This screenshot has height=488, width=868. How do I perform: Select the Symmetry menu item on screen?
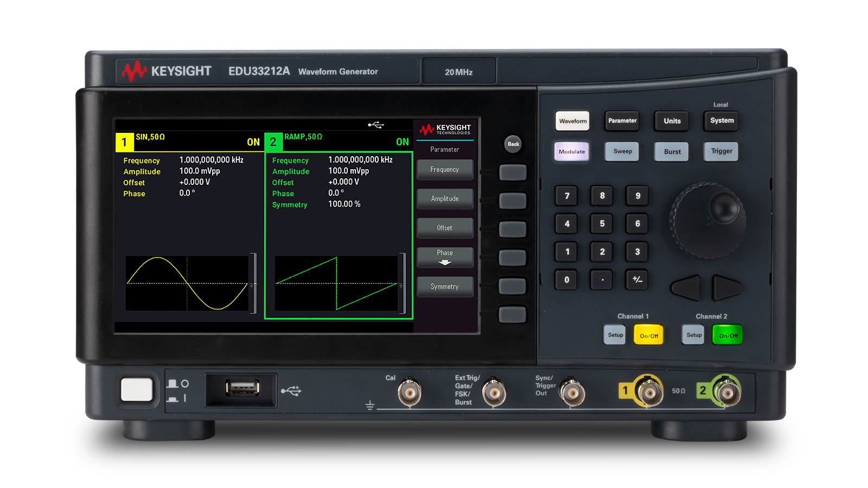pyautogui.click(x=445, y=287)
